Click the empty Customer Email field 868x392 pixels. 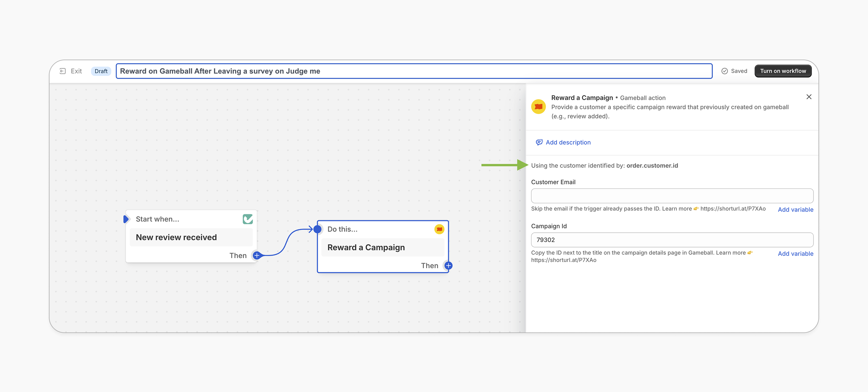pos(672,196)
